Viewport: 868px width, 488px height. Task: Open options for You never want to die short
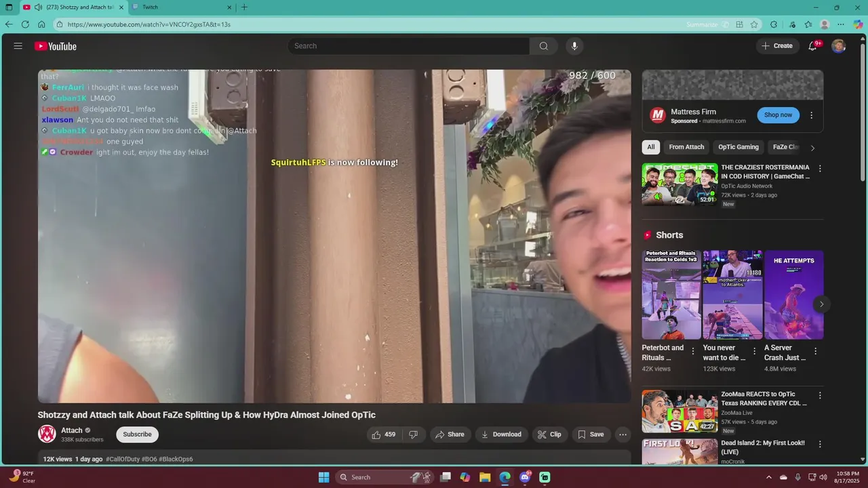pos(754,351)
